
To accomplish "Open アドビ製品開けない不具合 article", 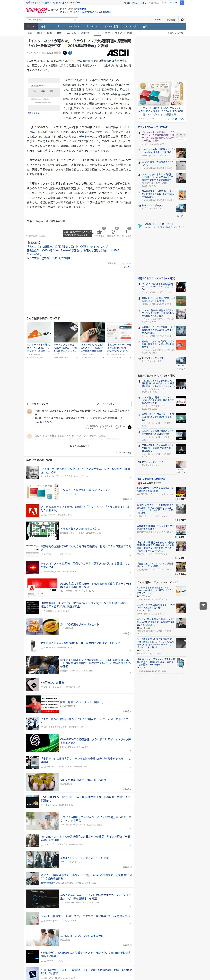I will click(85, 508).
